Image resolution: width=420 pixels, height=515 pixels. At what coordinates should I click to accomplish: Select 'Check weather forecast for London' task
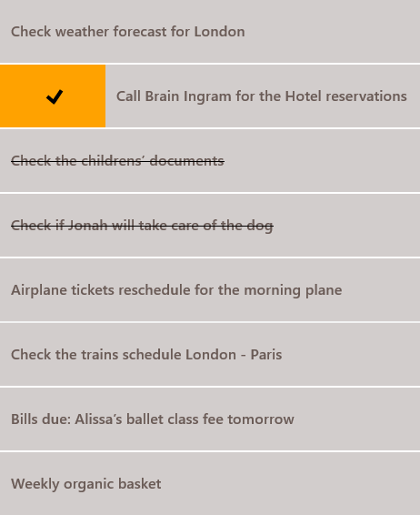click(x=210, y=31)
